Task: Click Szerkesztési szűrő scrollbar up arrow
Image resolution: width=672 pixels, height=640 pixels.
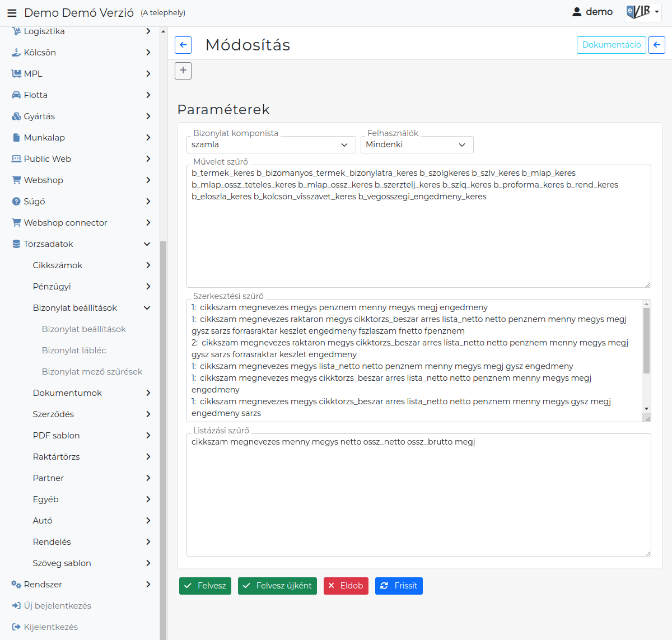Action: (x=647, y=304)
